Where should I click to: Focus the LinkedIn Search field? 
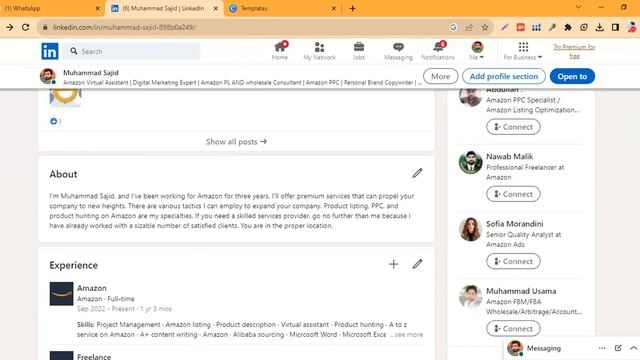[132, 51]
